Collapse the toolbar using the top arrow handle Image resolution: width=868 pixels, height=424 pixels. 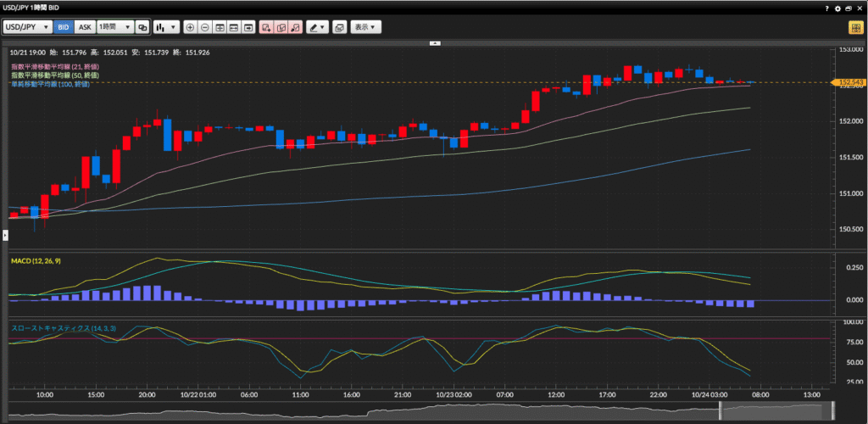(435, 42)
